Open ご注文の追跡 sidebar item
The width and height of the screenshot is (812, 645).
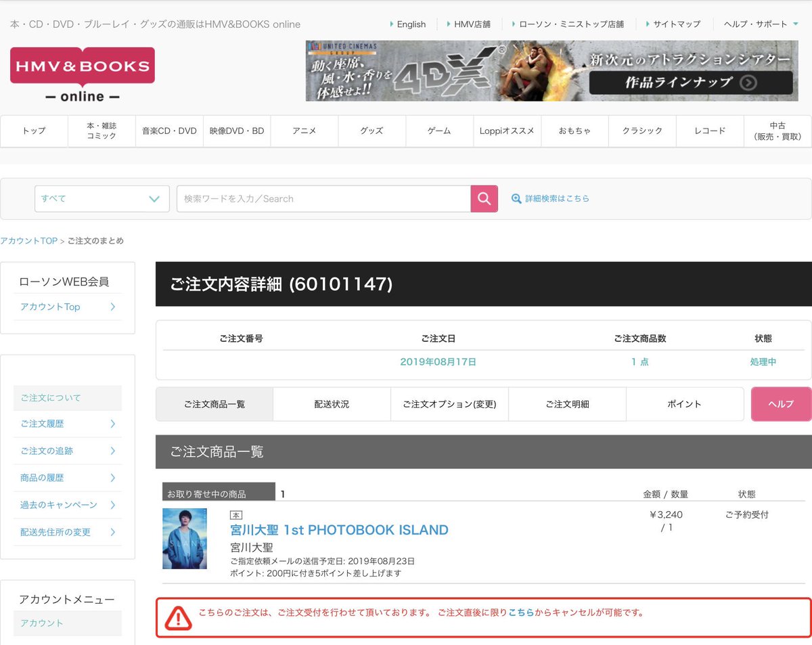click(x=68, y=451)
